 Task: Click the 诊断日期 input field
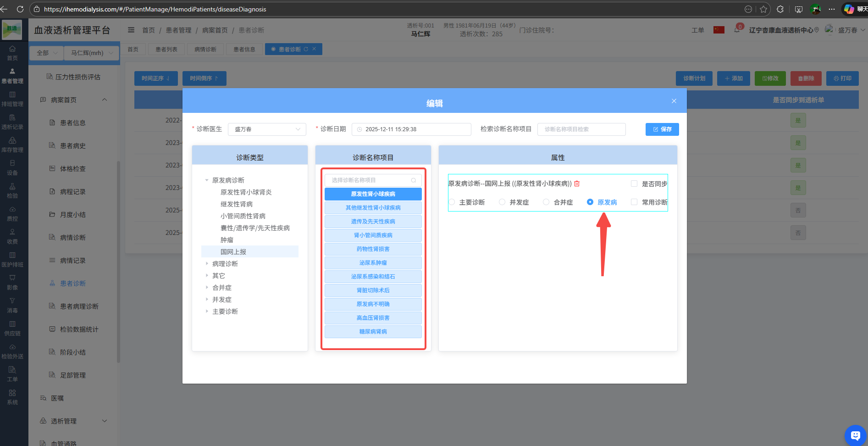(x=411, y=129)
